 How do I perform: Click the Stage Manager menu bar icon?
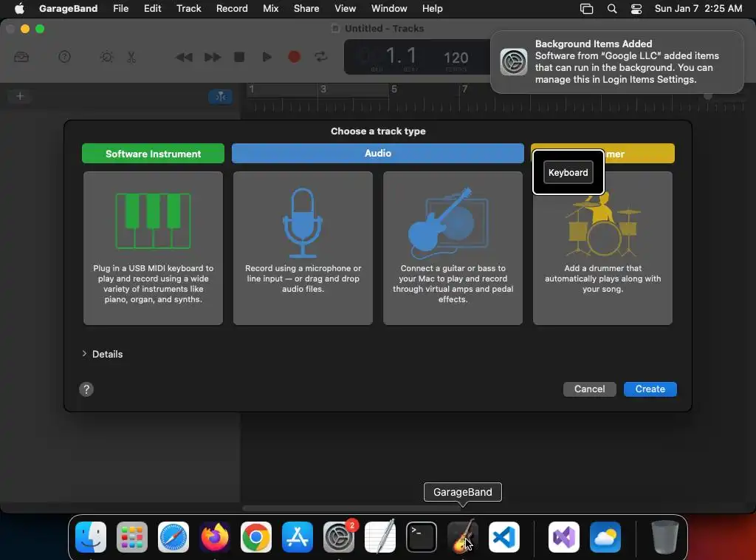pyautogui.click(x=586, y=9)
